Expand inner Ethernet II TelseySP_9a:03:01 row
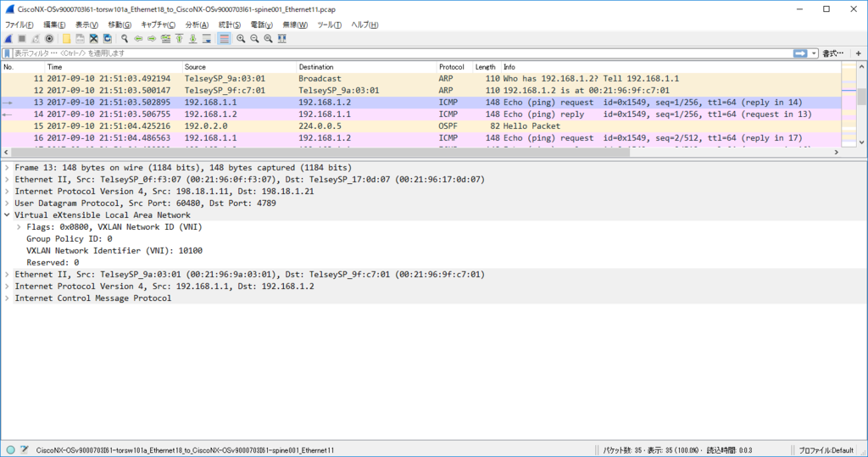The height and width of the screenshot is (457, 868). point(7,274)
